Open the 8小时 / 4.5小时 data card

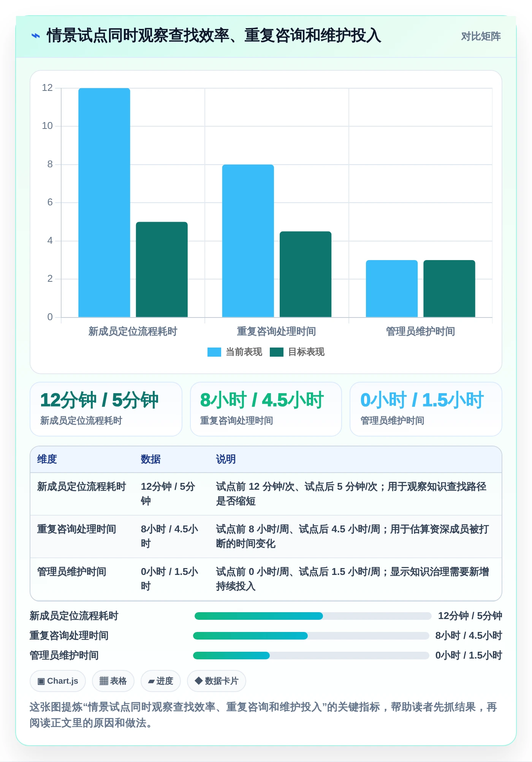pos(266,409)
